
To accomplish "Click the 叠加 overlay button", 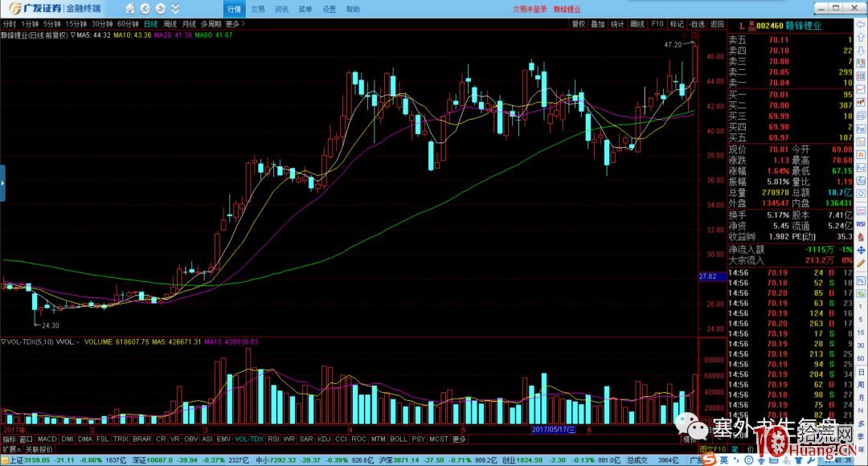I will (x=597, y=24).
